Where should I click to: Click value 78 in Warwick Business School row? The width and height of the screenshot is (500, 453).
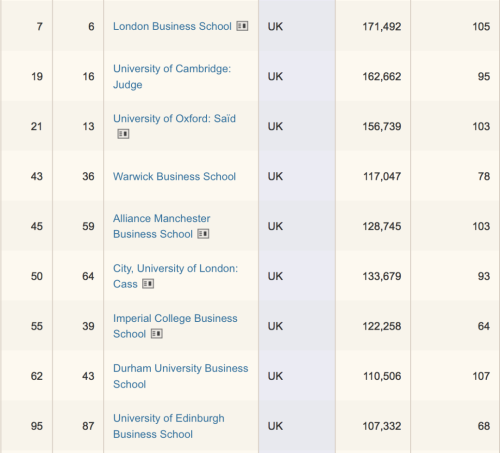point(484,176)
